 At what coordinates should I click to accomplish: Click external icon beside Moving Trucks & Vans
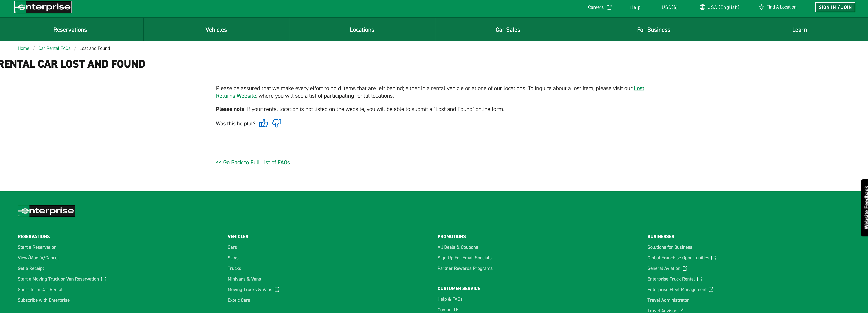pyautogui.click(x=277, y=289)
